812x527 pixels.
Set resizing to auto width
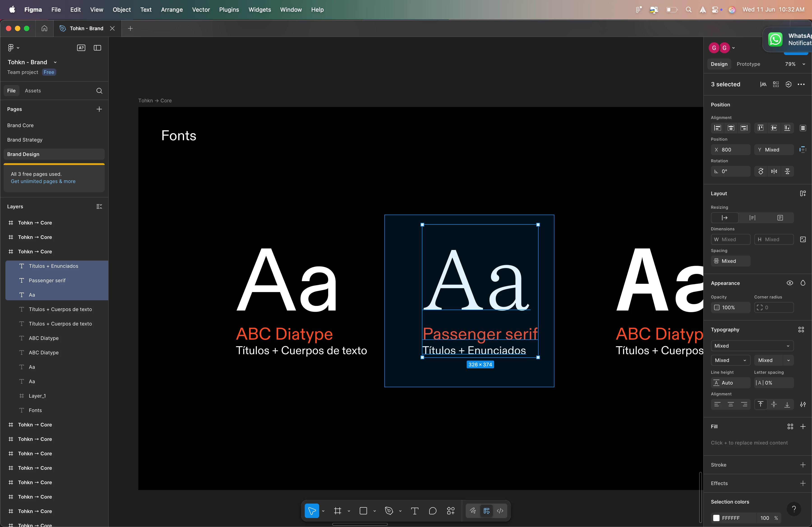tap(725, 218)
